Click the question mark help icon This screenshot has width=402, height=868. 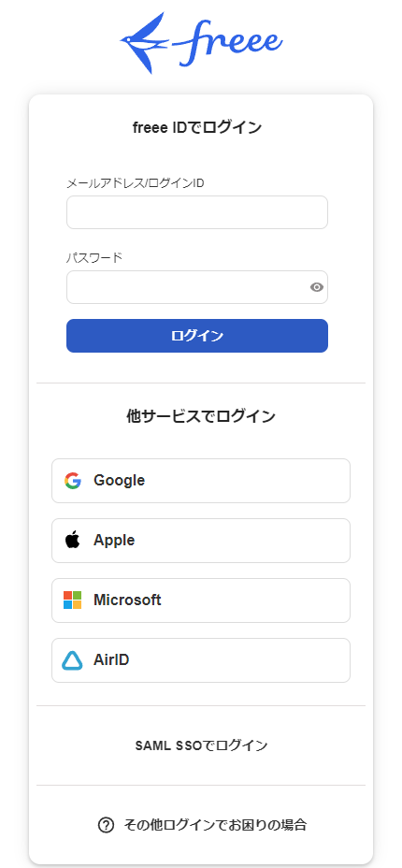pos(106,825)
